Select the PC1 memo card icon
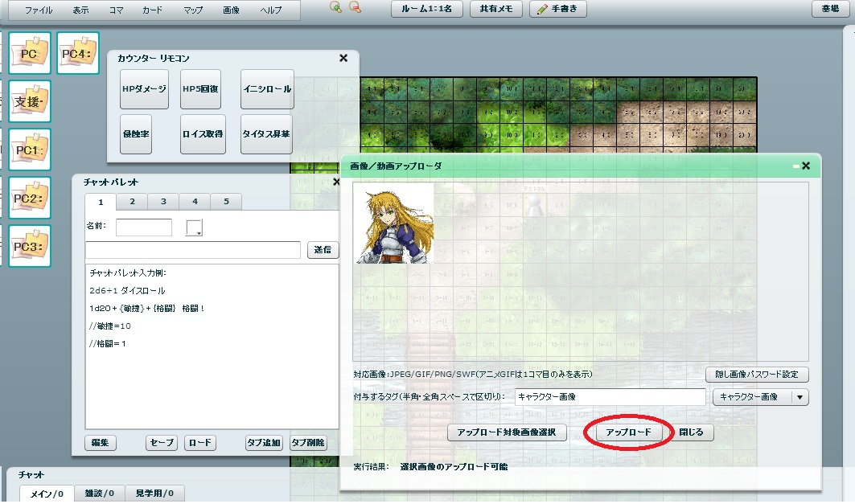855x504 pixels. 30,150
